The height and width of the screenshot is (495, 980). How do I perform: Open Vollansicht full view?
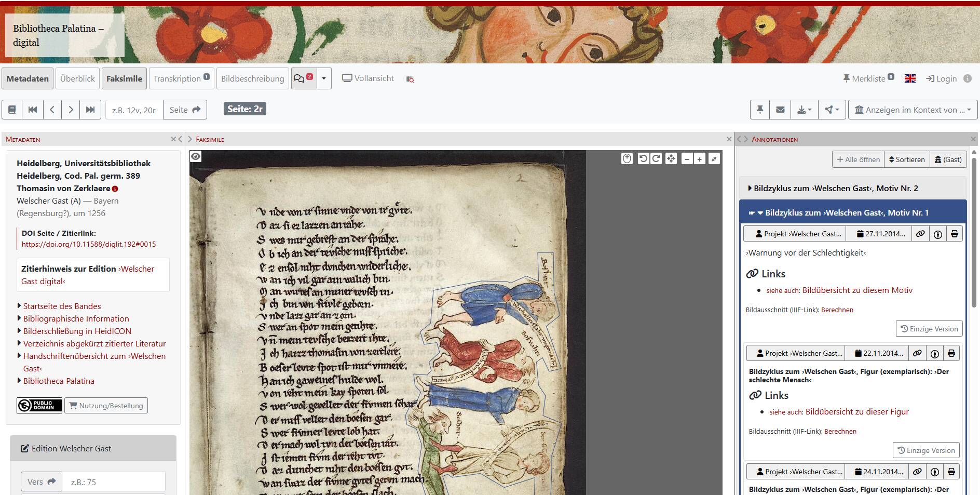pyautogui.click(x=368, y=78)
